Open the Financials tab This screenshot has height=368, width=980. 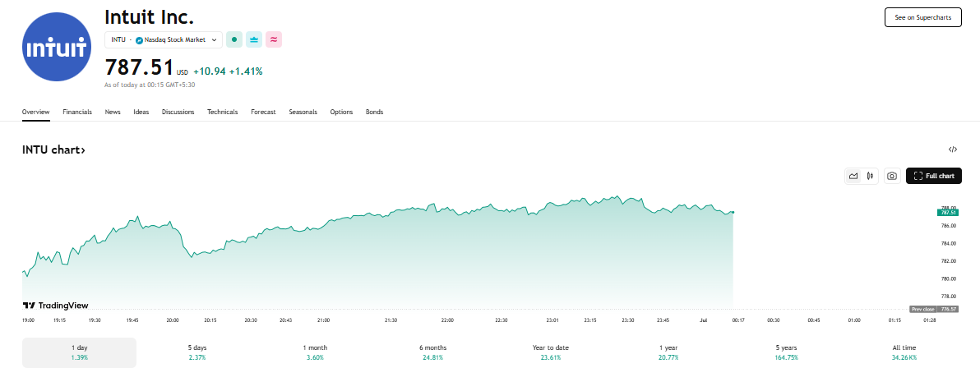point(77,112)
